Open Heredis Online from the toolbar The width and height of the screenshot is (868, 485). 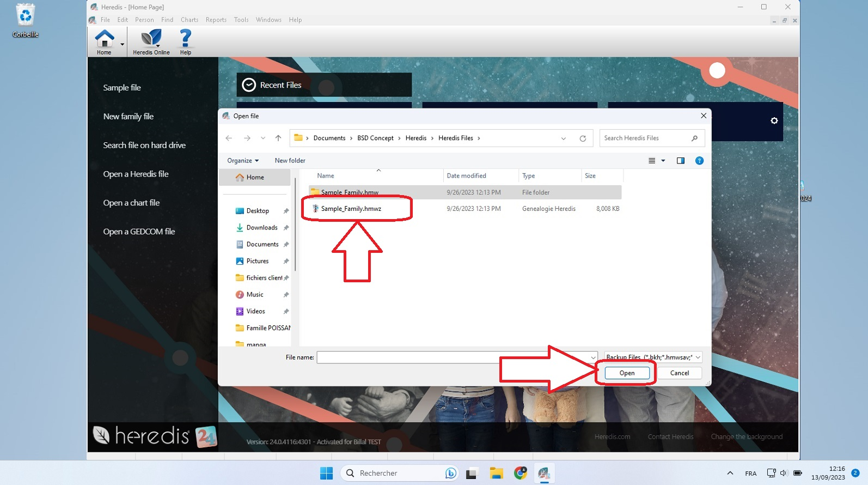[151, 41]
